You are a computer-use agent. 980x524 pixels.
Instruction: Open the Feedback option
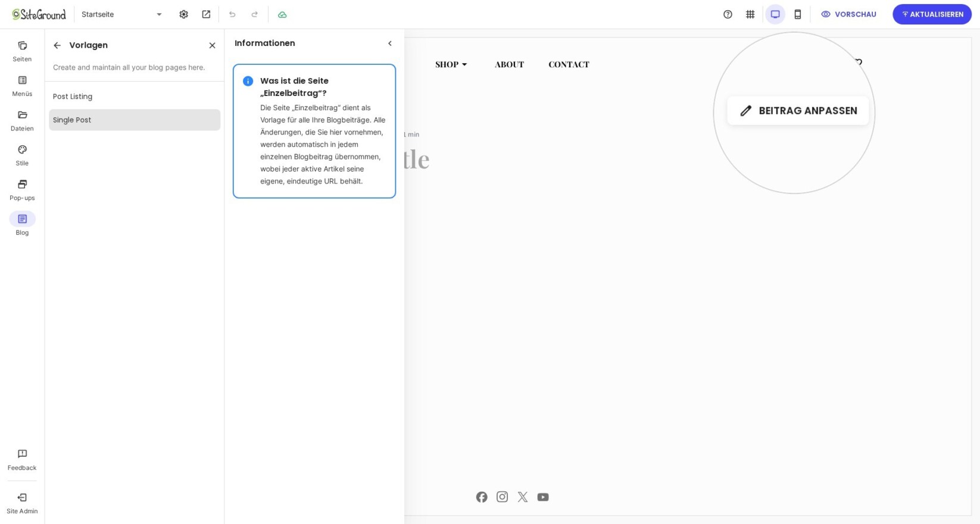click(x=22, y=460)
